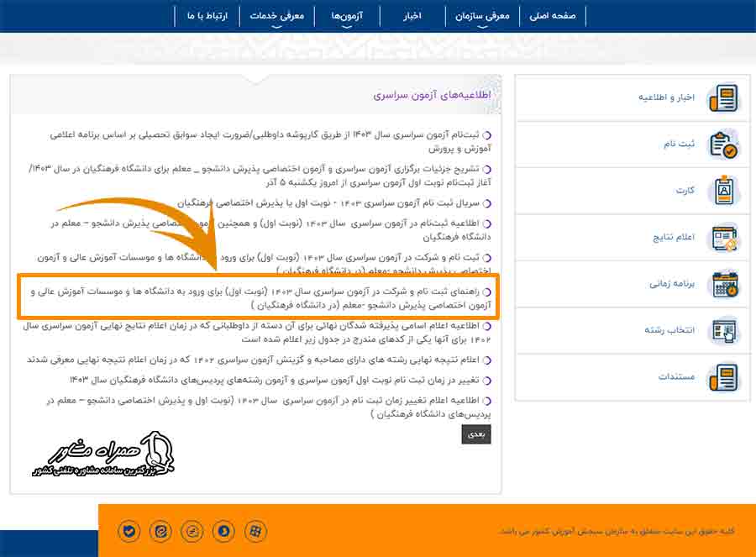The height and width of the screenshot is (557, 756).
Task: Open the four-square logo icon in the footer
Action: 256,531
